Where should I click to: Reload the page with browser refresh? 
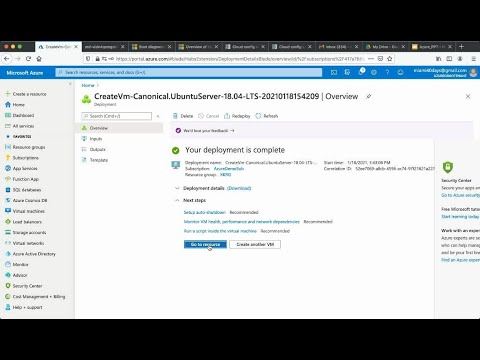[x=28, y=59]
